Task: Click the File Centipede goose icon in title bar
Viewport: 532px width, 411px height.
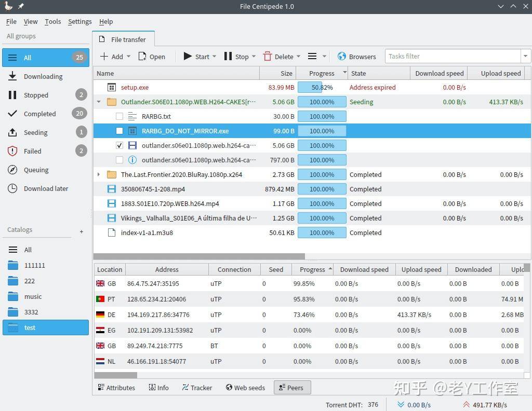Action: 8,6
